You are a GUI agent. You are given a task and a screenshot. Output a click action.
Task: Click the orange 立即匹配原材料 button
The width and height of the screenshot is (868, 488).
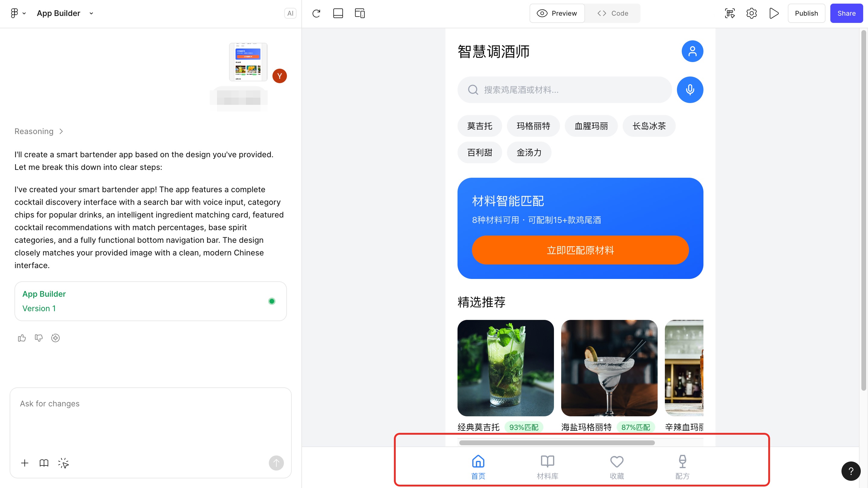pos(580,250)
